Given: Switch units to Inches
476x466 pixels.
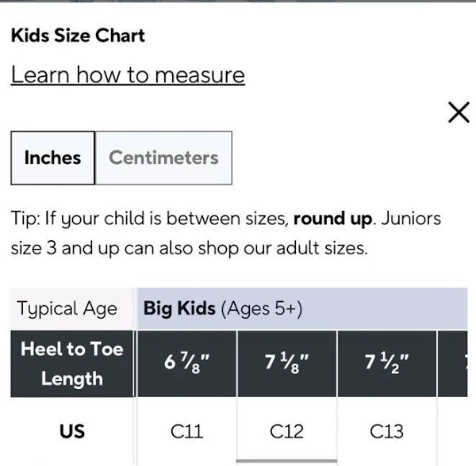Looking at the screenshot, I should (52, 158).
